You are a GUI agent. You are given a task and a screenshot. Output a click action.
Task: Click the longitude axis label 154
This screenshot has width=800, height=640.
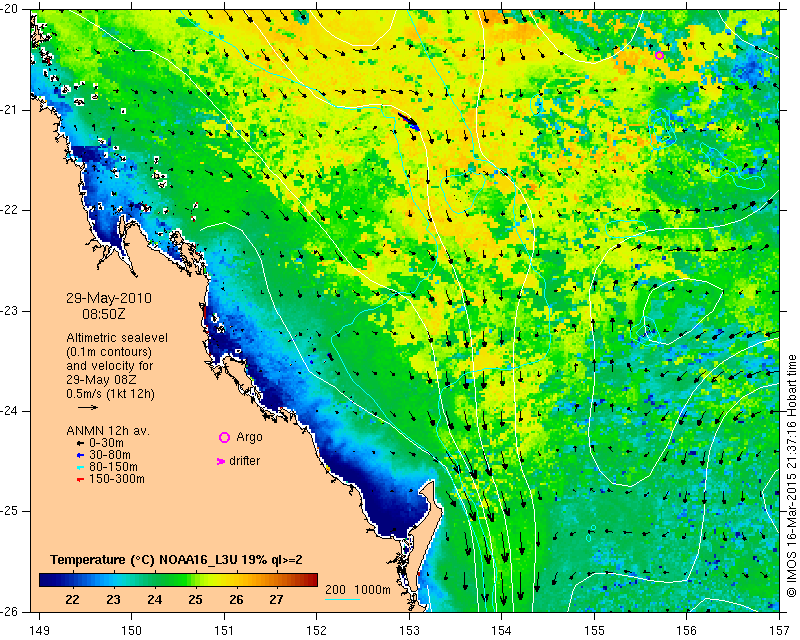tap(502, 631)
